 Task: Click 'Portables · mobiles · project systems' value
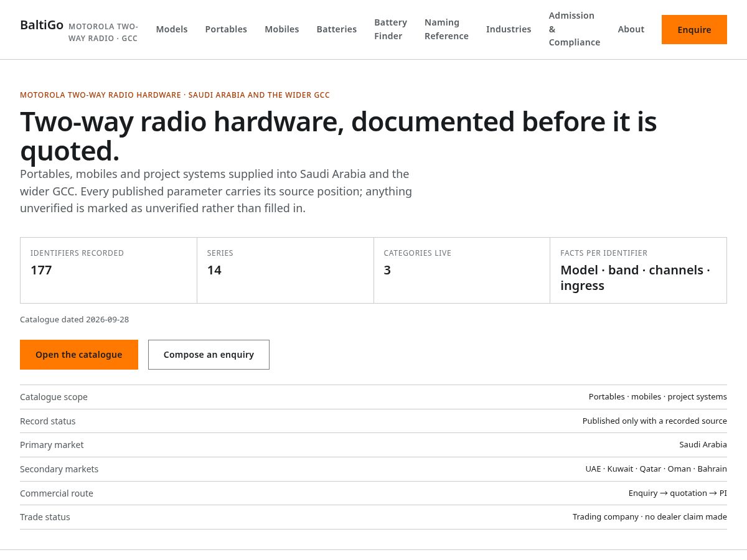tap(658, 397)
